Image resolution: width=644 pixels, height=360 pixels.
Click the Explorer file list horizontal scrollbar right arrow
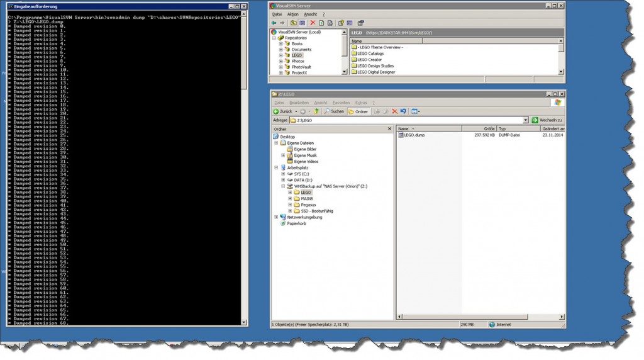562,317
